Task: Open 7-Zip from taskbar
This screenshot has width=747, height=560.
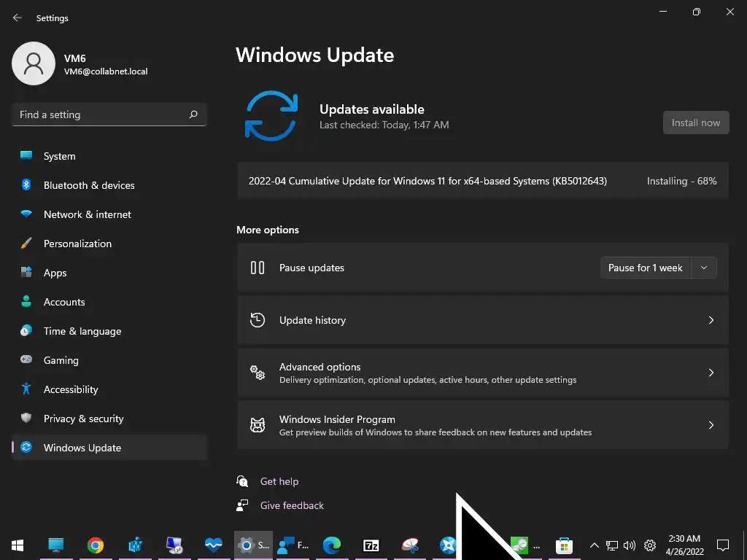Action: pos(371,545)
